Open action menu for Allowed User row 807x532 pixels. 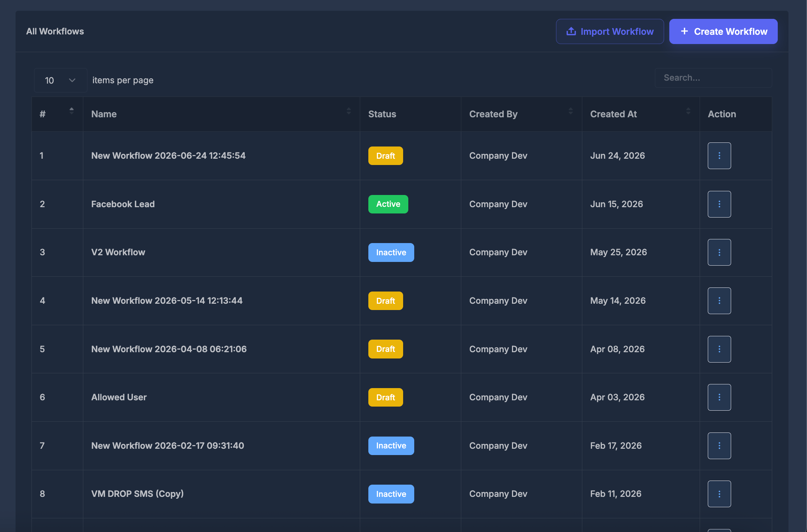point(719,397)
